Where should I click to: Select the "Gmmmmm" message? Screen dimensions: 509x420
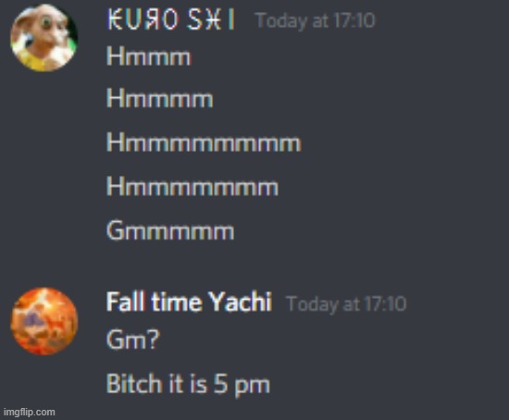[170, 230]
